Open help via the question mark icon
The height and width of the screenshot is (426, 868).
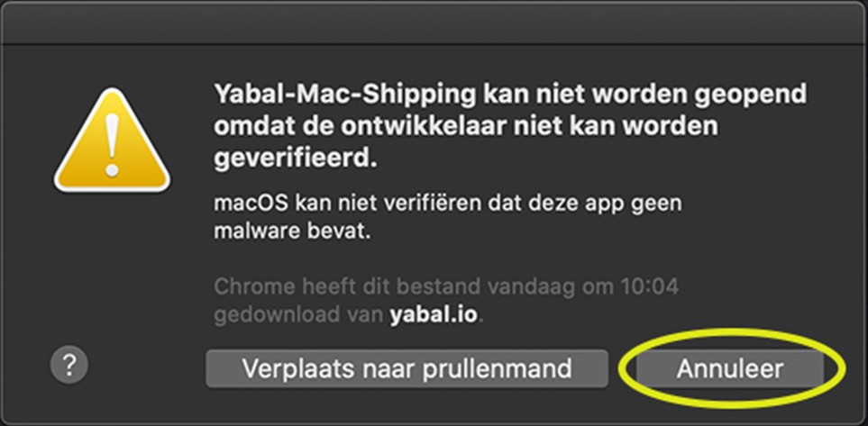[69, 365]
